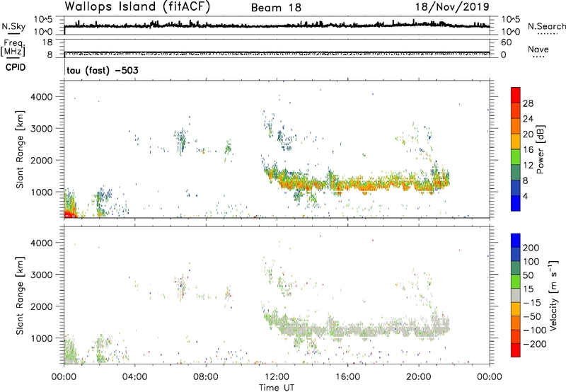Screen dimensions: 566x392
Task: Click the "20:00" time tick label
Action: [x=419, y=377]
